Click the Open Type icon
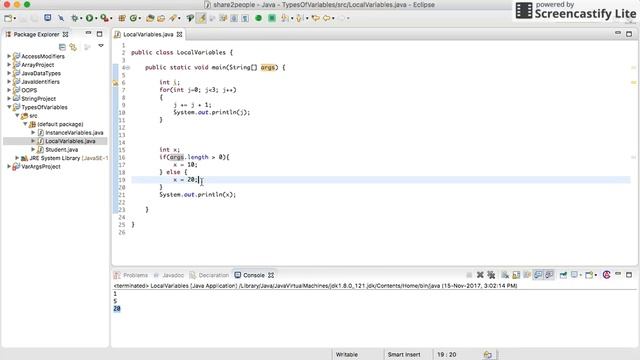Image resolution: width=640 pixels, height=360 pixels. (150, 18)
